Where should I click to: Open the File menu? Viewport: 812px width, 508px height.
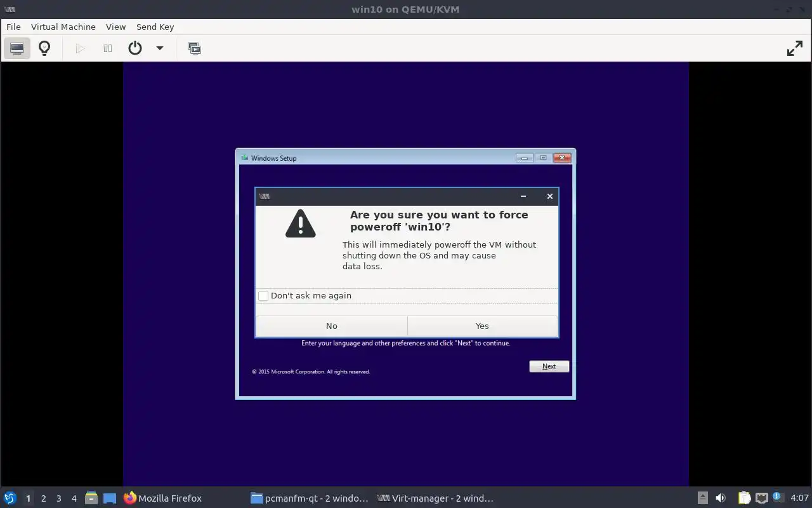click(13, 27)
